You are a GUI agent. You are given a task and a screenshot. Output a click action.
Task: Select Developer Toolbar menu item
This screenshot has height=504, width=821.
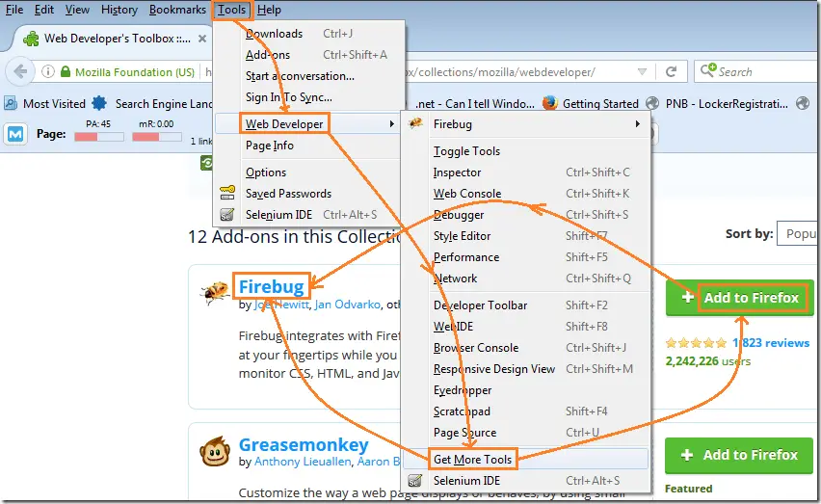pos(526,305)
